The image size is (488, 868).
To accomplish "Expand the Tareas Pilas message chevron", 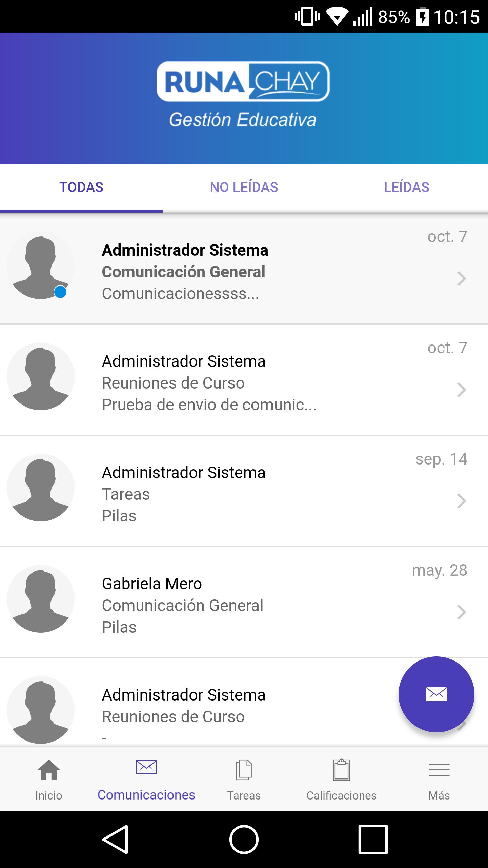I will tap(462, 501).
